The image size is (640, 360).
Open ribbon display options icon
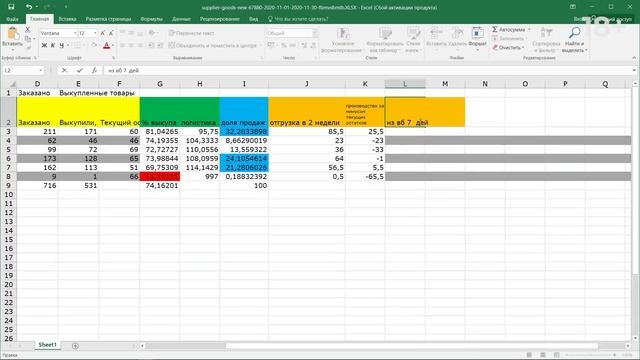pyautogui.click(x=573, y=7)
